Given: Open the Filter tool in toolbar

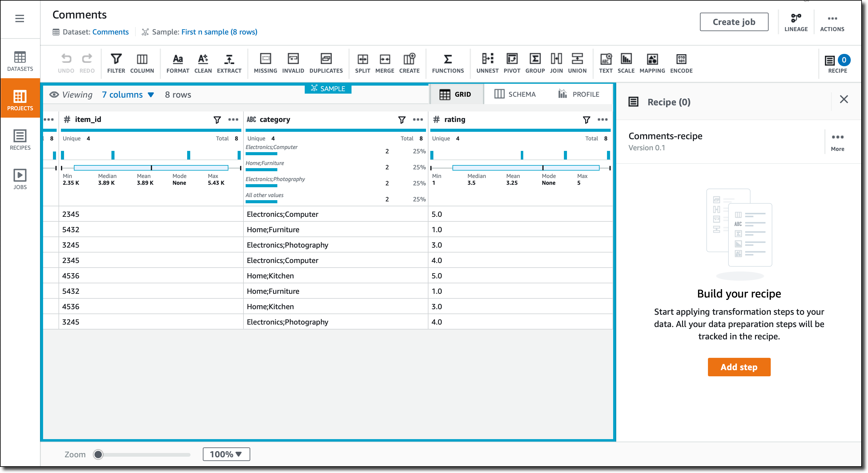Looking at the screenshot, I should pyautogui.click(x=116, y=63).
